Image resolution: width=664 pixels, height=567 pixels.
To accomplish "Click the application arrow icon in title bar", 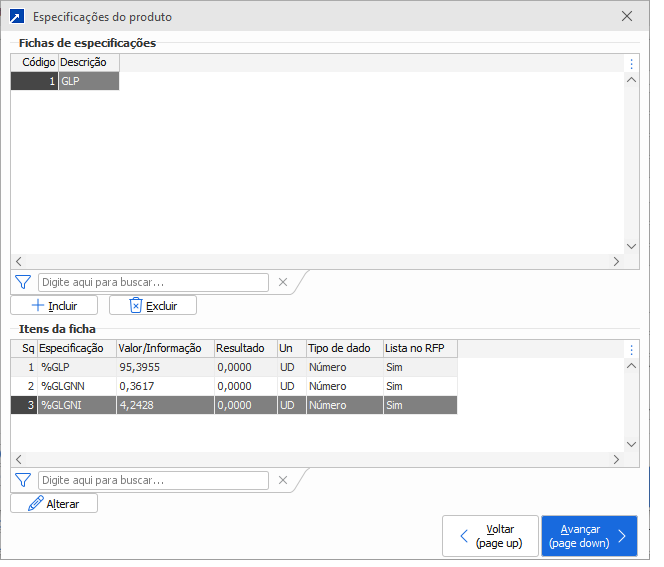I will 17,17.
